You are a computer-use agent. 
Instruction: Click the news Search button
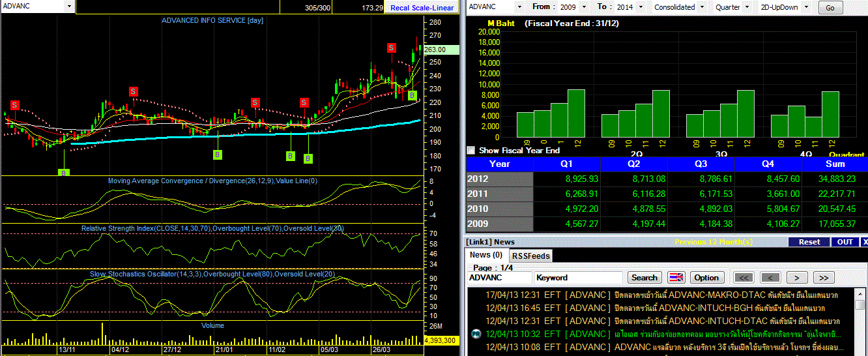[x=644, y=277]
